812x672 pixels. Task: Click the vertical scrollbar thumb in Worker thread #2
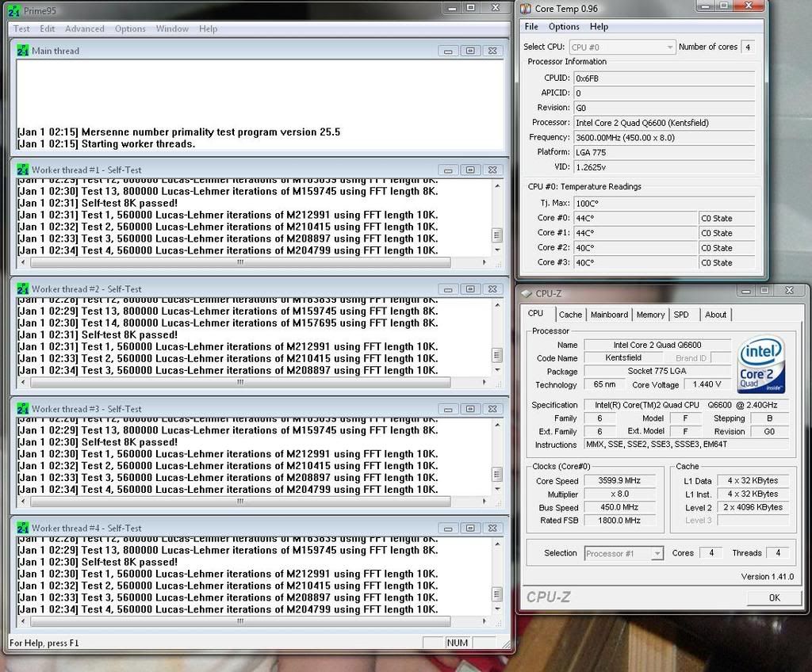click(497, 355)
